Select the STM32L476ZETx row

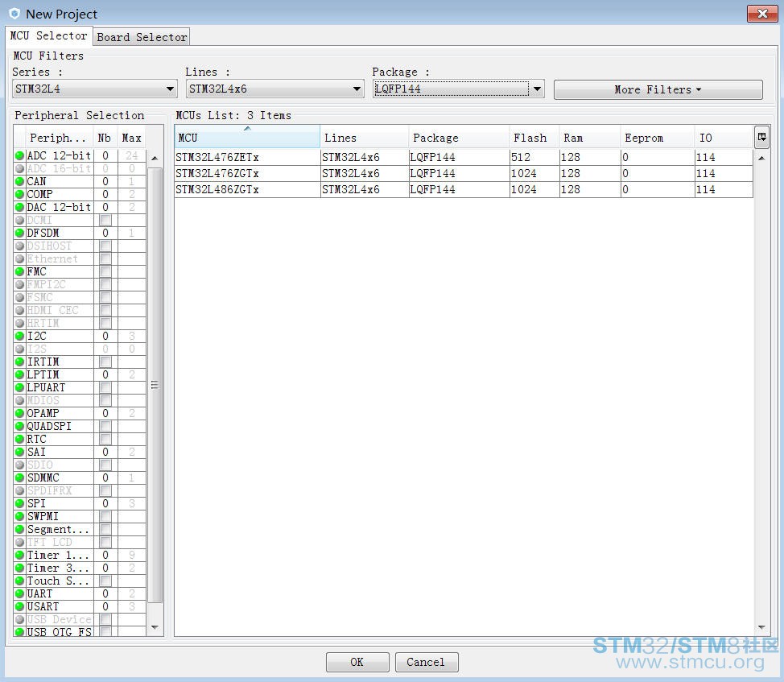pos(464,157)
